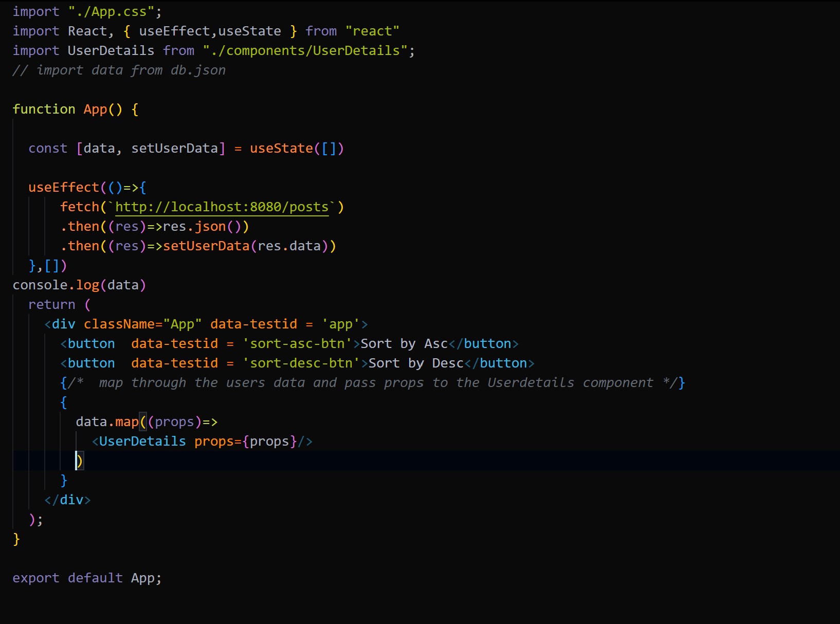
Task: Click the JSX map comment line
Action: point(360,382)
